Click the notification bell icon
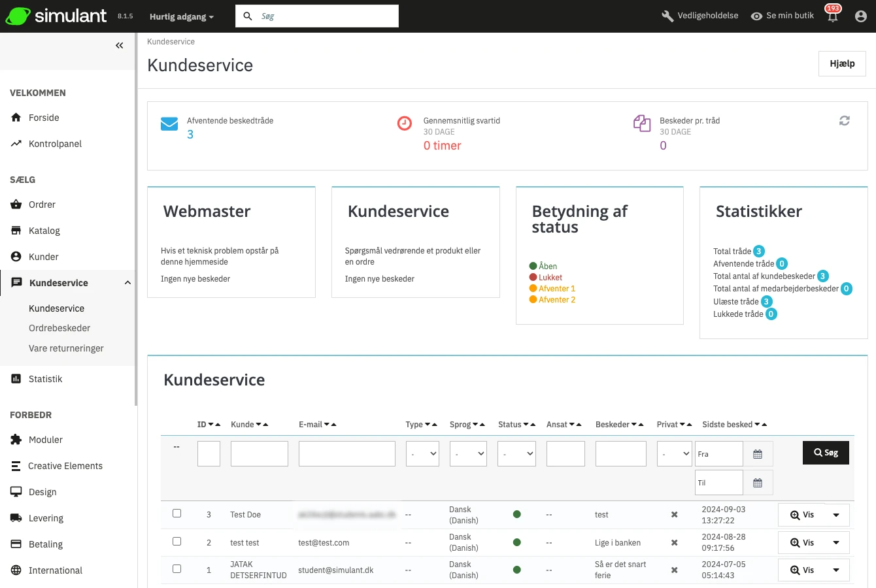876x588 pixels. click(x=833, y=17)
